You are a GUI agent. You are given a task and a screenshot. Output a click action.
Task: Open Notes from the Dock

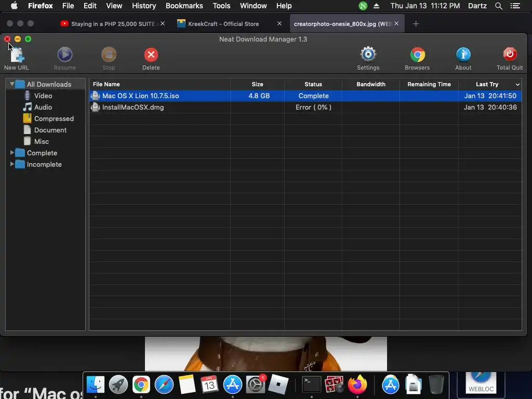(x=187, y=385)
